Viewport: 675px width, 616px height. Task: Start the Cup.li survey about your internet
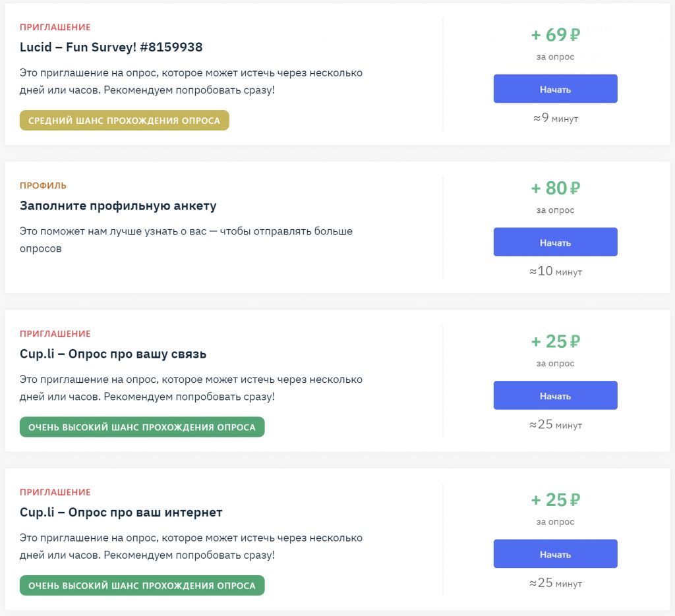click(555, 554)
